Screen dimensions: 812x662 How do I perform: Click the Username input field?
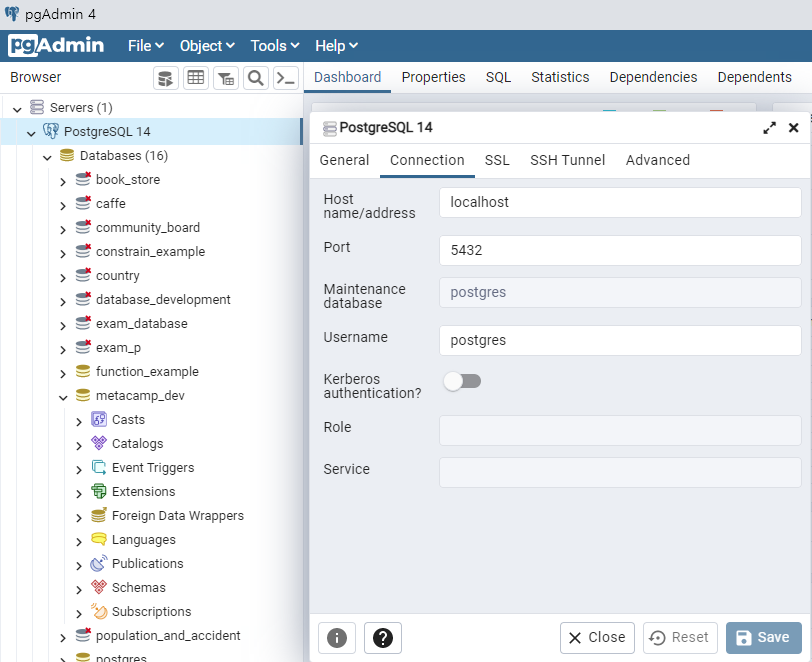click(620, 340)
